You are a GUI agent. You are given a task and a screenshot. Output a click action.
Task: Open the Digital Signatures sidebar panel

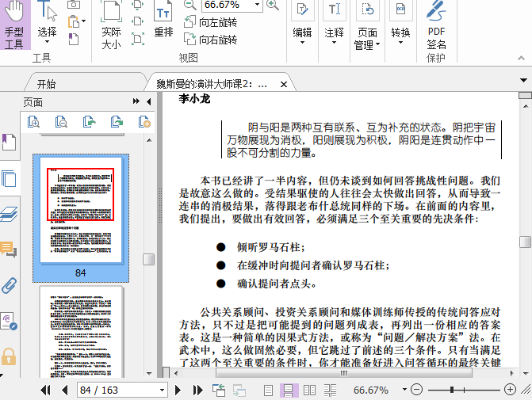click(9, 321)
